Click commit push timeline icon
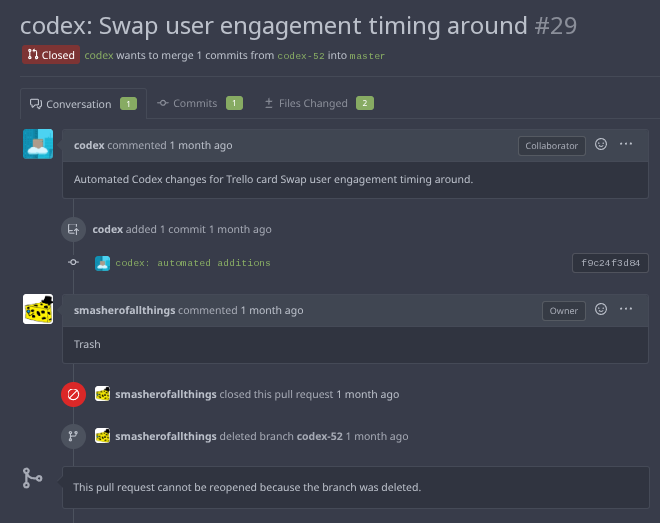The height and width of the screenshot is (523, 660). pyautogui.click(x=73, y=229)
